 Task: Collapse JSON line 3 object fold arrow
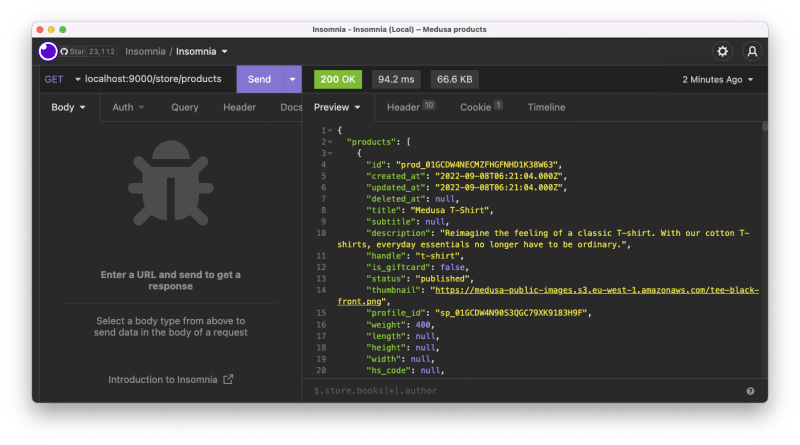pyautogui.click(x=330, y=153)
